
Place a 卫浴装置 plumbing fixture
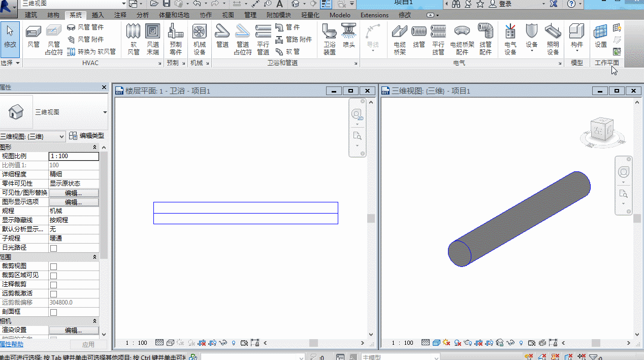[x=330, y=40]
